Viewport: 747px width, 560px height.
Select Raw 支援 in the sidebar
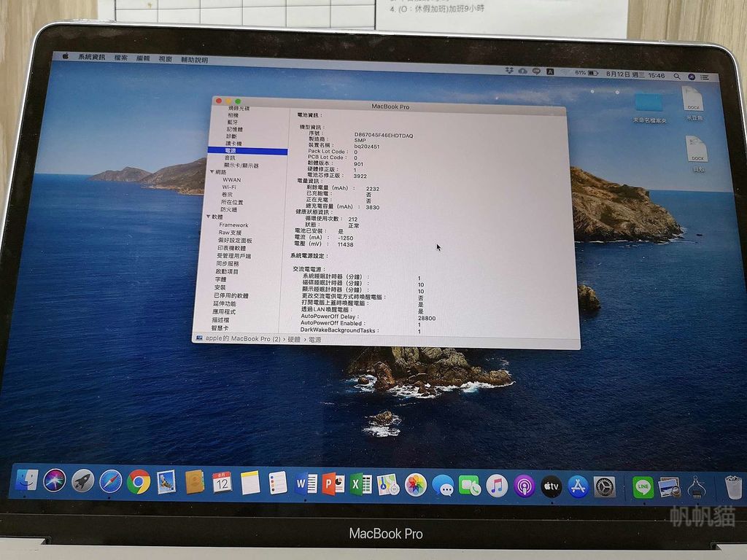tap(230, 233)
